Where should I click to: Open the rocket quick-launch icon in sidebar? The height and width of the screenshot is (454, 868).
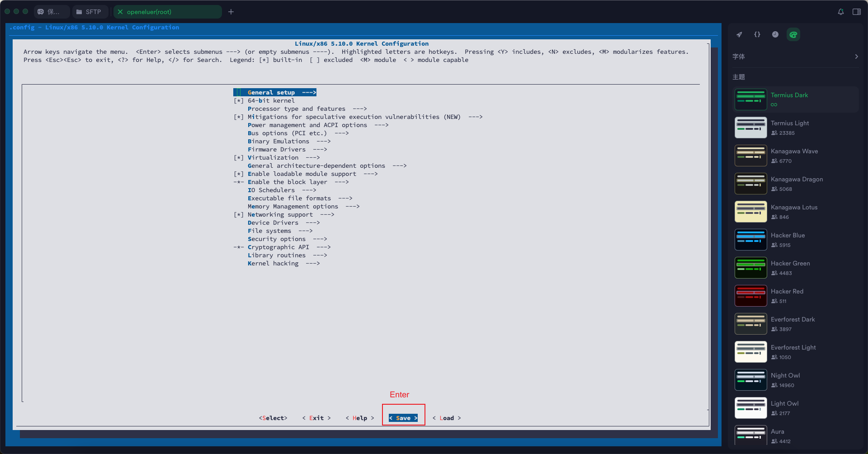click(739, 35)
